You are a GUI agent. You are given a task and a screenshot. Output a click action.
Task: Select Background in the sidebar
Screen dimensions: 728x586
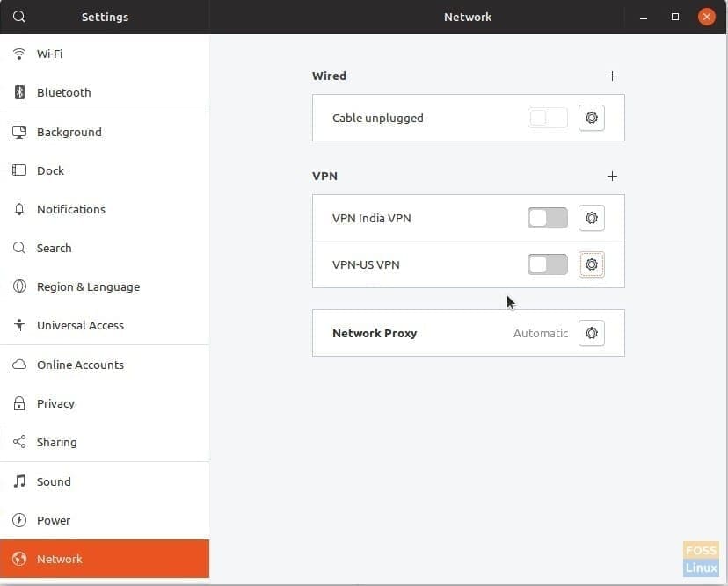click(105, 133)
